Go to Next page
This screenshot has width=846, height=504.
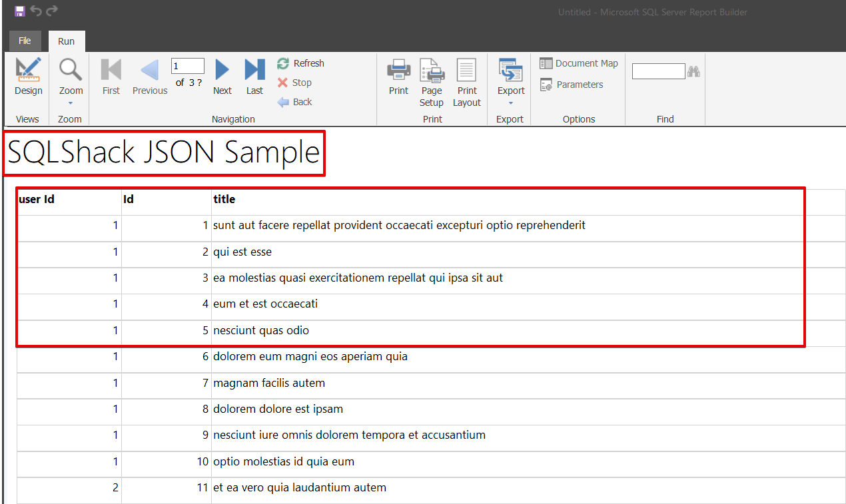[x=222, y=77]
